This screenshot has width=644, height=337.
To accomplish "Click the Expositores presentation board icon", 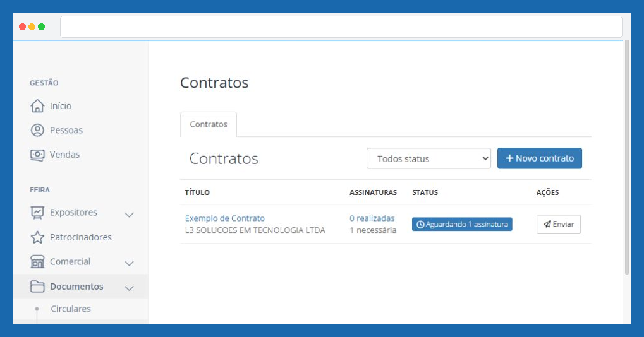I will pos(37,213).
